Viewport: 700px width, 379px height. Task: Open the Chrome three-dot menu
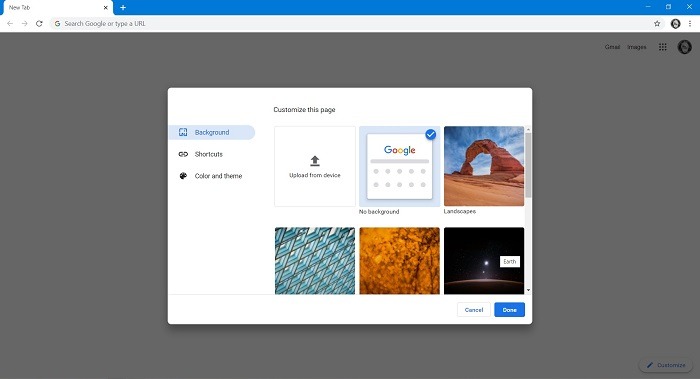[x=690, y=24]
